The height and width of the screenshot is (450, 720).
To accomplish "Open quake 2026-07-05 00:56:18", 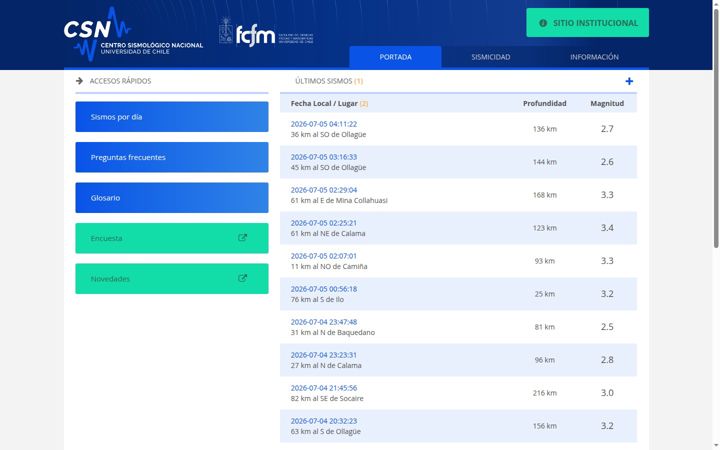I will click(324, 289).
